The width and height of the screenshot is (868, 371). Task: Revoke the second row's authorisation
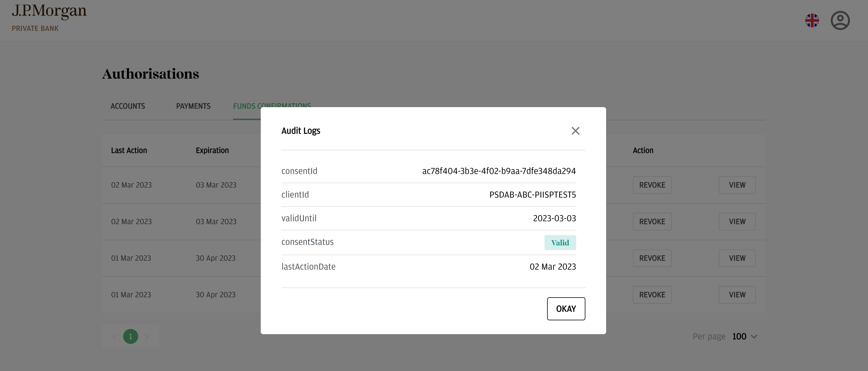point(652,222)
